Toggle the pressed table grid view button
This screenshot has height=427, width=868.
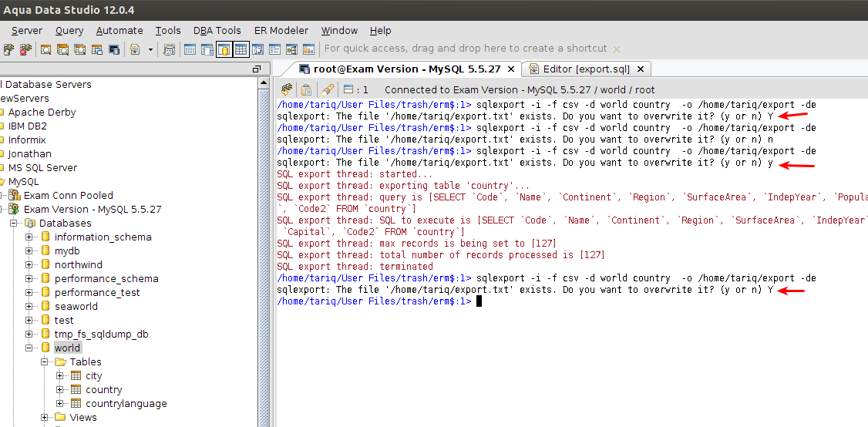(241, 49)
